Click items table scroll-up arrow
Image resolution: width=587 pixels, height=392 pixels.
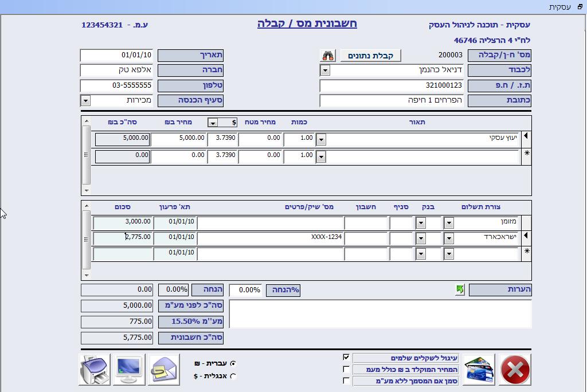87,121
